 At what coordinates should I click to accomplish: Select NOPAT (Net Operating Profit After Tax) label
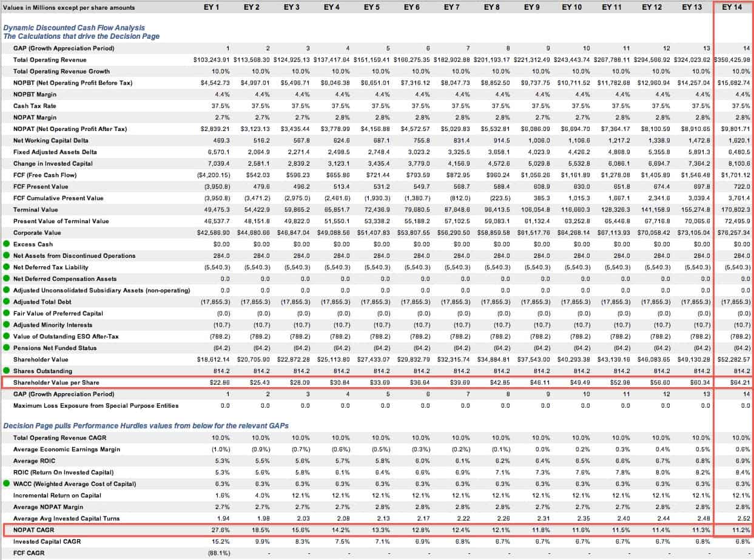click(x=70, y=129)
